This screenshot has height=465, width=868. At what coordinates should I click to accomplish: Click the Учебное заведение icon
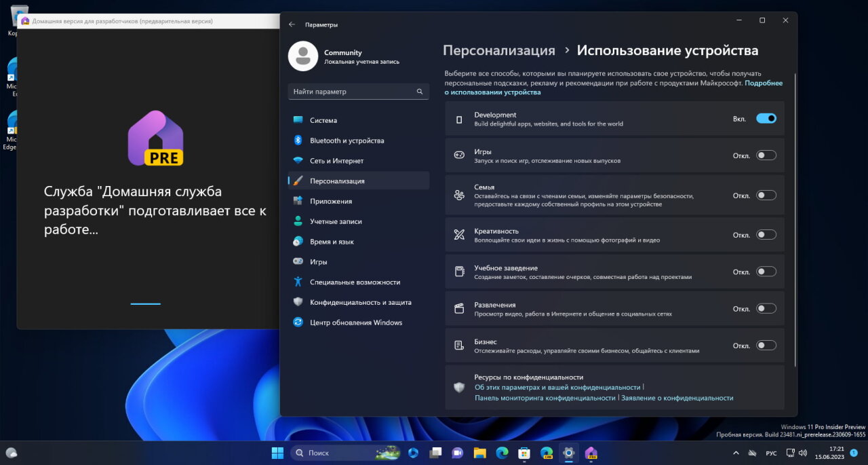click(459, 272)
